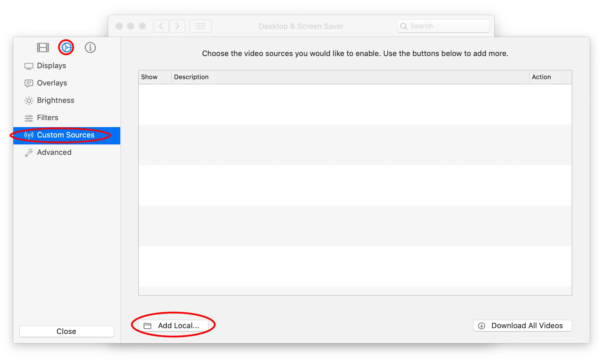This screenshot has height=364, width=603.
Task: Select Custom Sources in the sidebar
Action: (66, 135)
